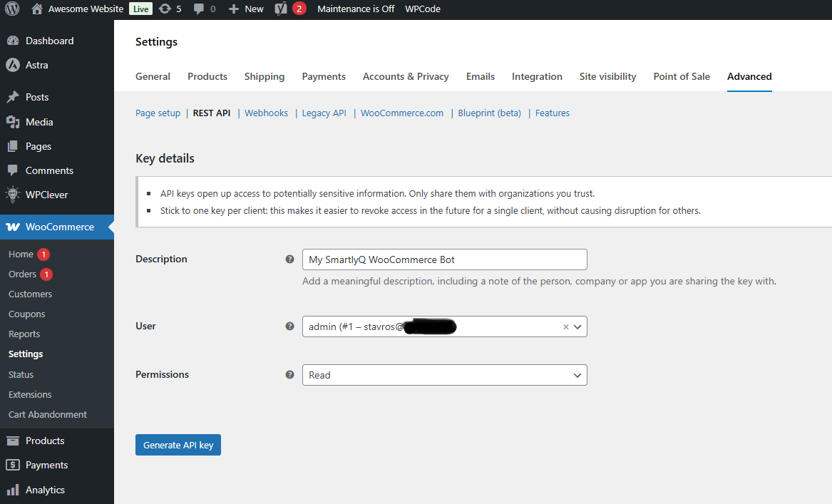The image size is (832, 504).
Task: Open Cart Abandonment in WooCommerce submenu
Action: pyautogui.click(x=47, y=414)
